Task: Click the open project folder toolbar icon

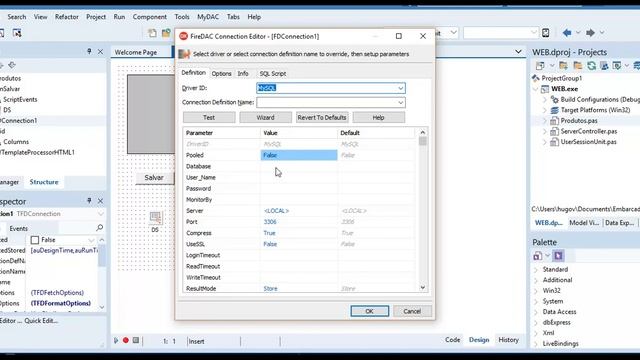Action: coord(166,33)
